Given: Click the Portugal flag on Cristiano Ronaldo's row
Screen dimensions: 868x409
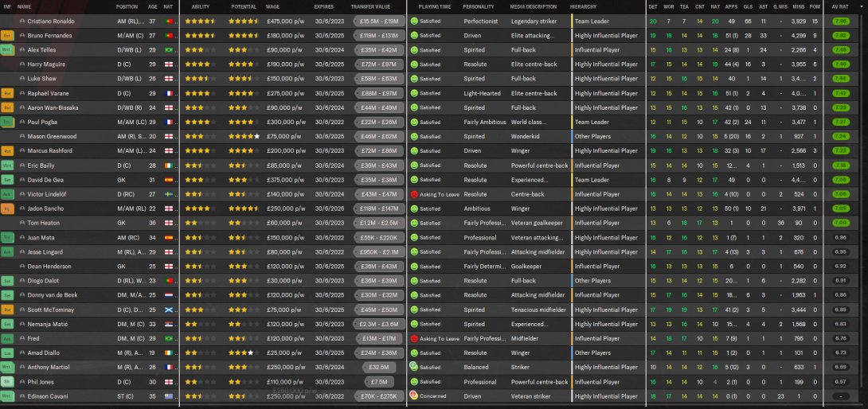Looking at the screenshot, I should pyautogui.click(x=169, y=21).
